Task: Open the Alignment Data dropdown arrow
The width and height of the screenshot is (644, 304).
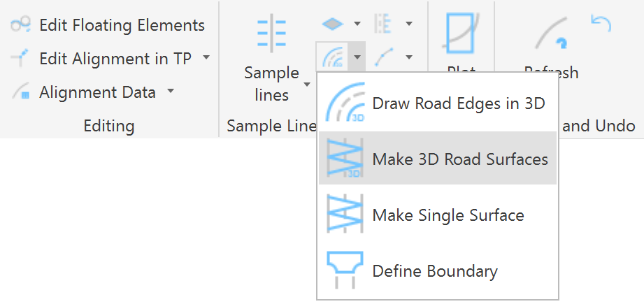Action: 171,92
